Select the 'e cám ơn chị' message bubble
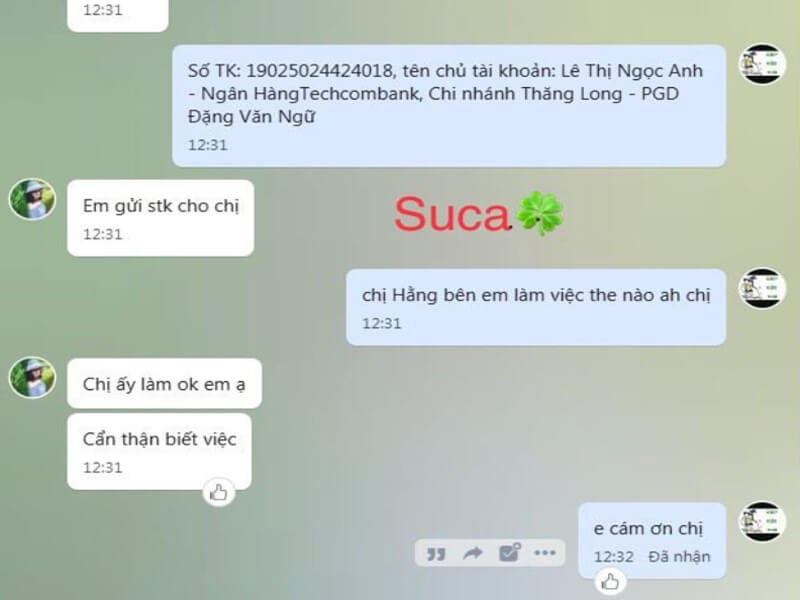Image resolution: width=800 pixels, height=600 pixels. pos(652,541)
